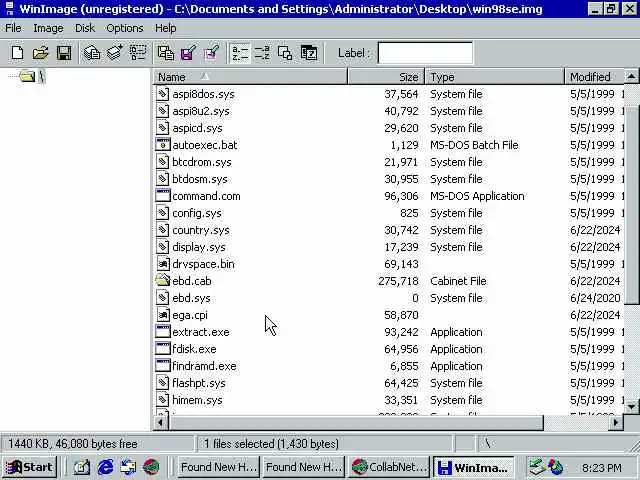
Task: Click the drvspace.bin file icon
Action: point(163,264)
